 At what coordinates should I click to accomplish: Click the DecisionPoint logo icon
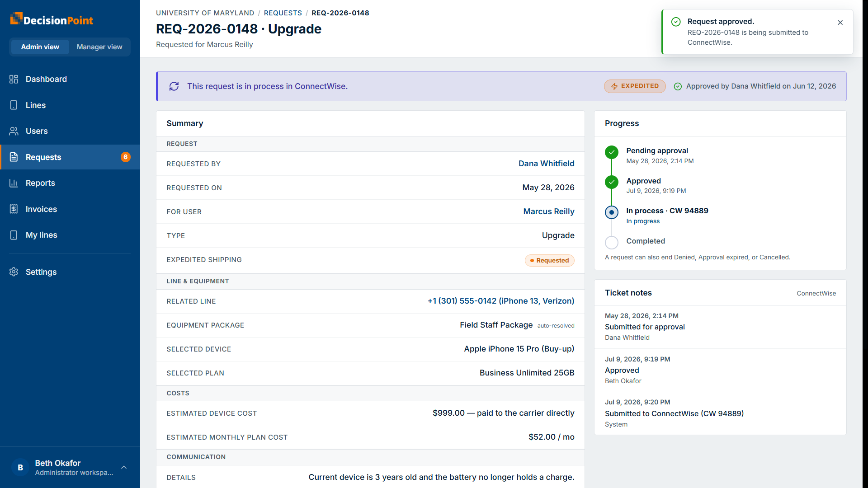point(16,18)
